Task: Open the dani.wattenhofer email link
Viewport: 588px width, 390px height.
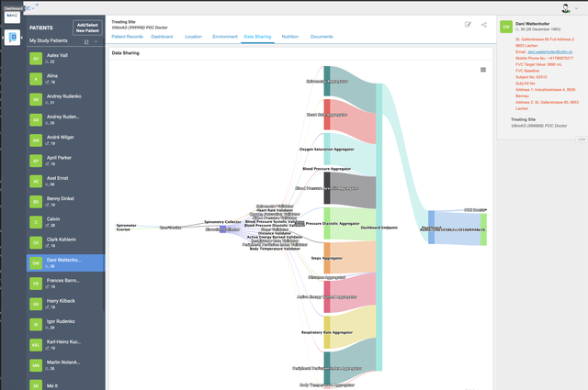Action: 549,52
